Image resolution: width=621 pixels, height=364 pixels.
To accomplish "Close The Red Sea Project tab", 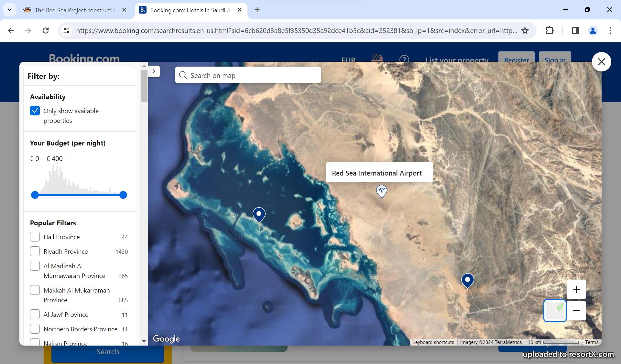I will point(124,10).
